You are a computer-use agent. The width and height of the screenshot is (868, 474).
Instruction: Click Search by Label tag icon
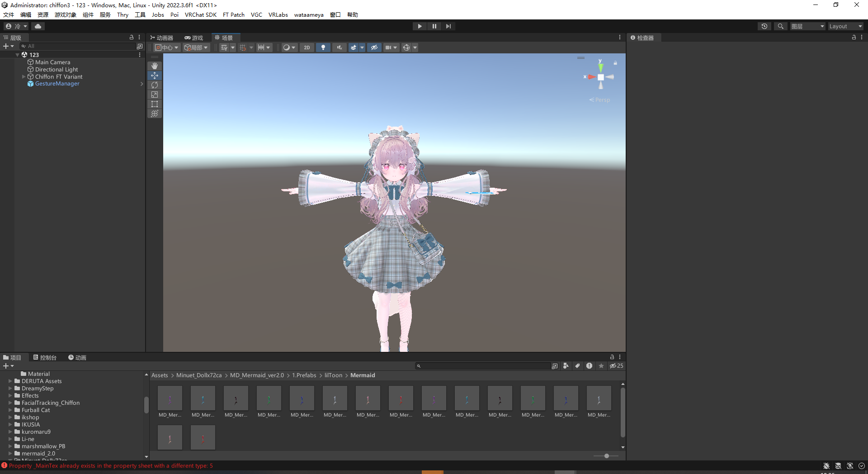[577, 366]
